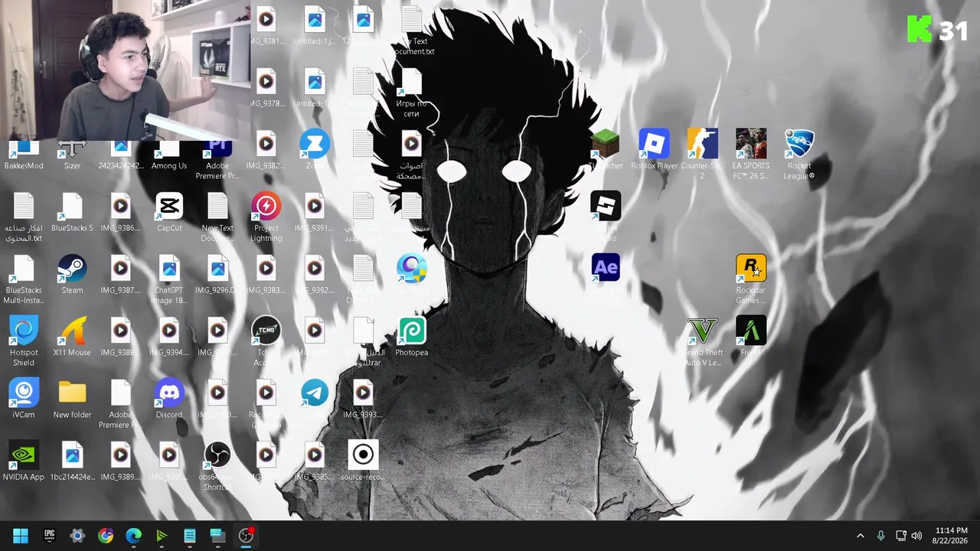Select the obs64.exe Shortcut icon
Image resolution: width=980 pixels, height=551 pixels.
[217, 466]
